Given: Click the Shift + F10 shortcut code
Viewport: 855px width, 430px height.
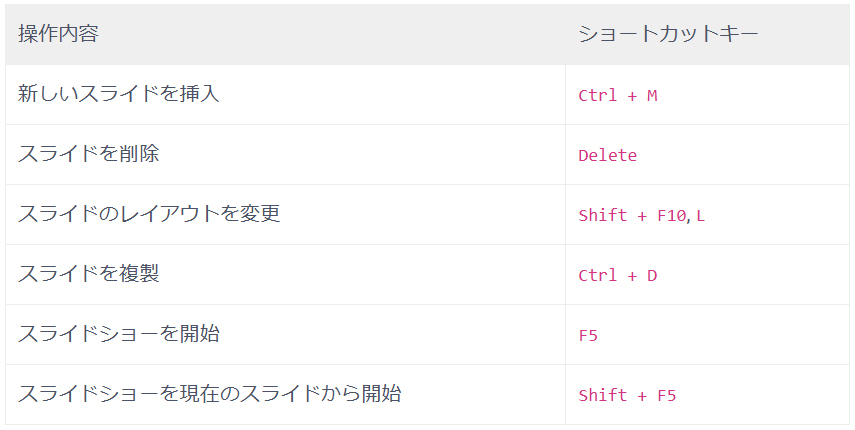Looking at the screenshot, I should [632, 216].
